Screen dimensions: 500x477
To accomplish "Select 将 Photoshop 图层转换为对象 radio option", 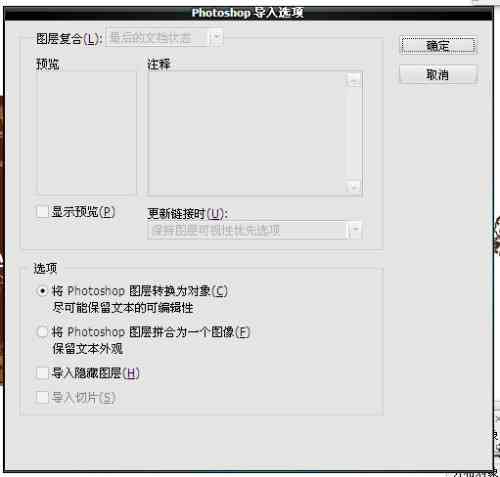I will point(42,291).
